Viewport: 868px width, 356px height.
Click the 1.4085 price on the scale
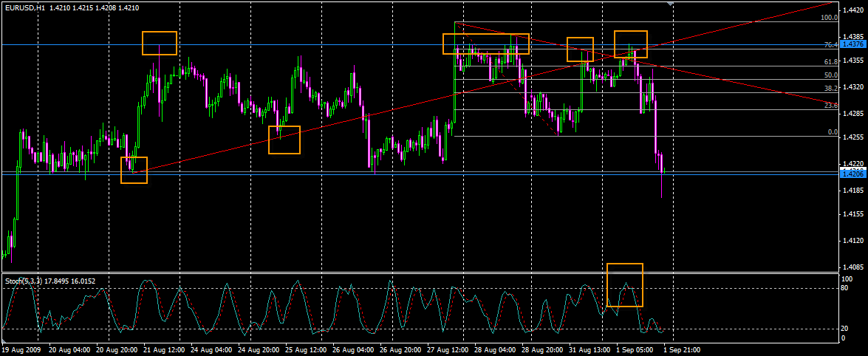pyautogui.click(x=855, y=267)
